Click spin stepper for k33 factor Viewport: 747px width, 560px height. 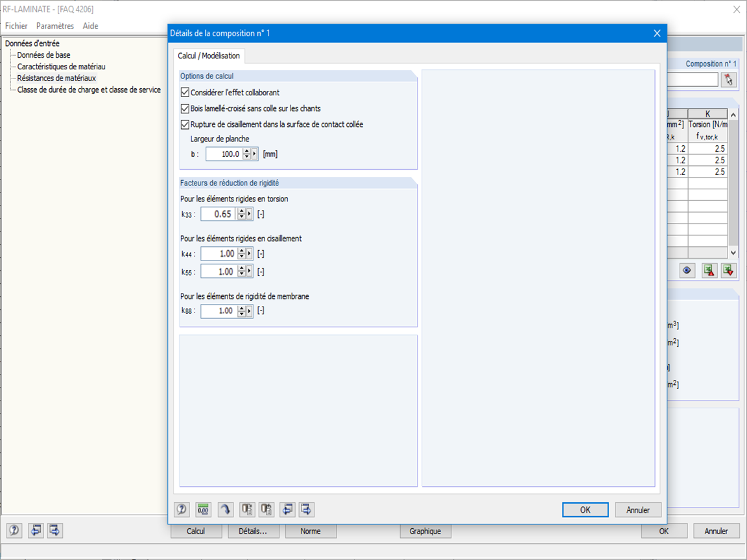coord(241,214)
